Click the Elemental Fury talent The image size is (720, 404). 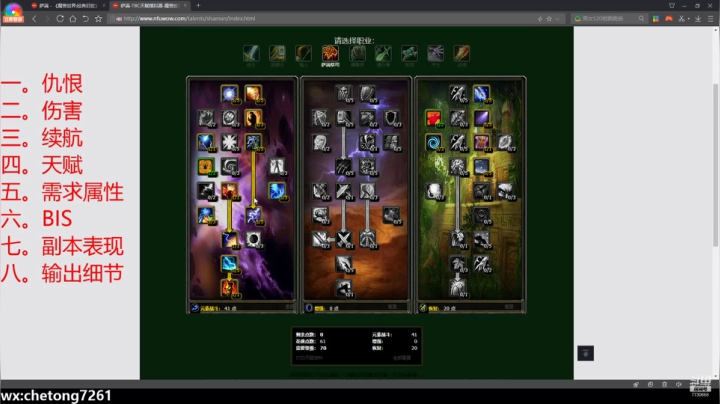229,191
